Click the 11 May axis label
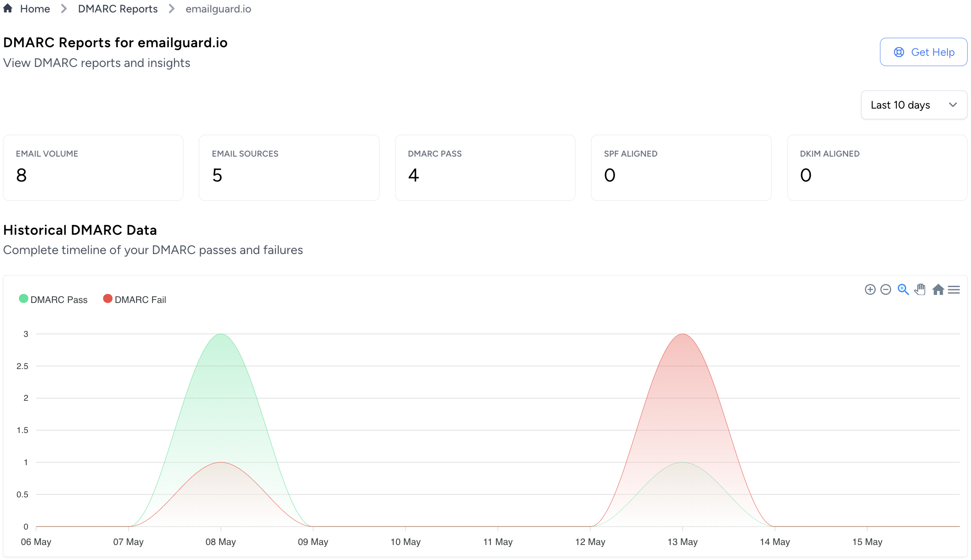Screen dimensions: 971x560 pyautogui.click(x=498, y=542)
